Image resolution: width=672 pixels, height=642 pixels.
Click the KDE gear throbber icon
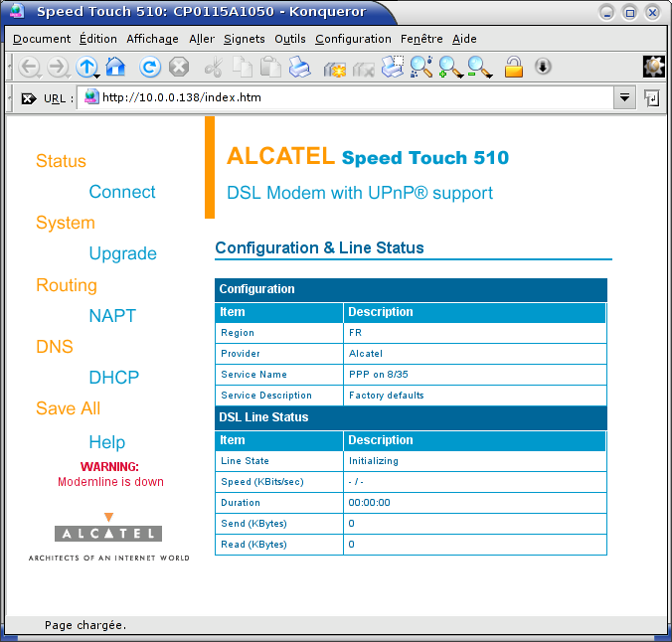[x=653, y=67]
